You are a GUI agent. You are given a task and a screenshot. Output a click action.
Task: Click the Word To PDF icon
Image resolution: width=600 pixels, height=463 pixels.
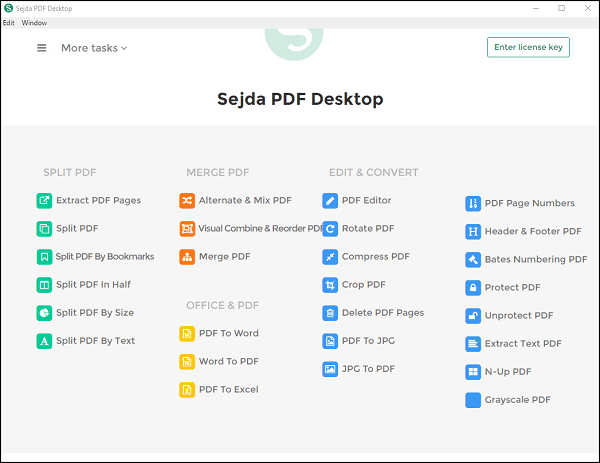click(x=187, y=362)
